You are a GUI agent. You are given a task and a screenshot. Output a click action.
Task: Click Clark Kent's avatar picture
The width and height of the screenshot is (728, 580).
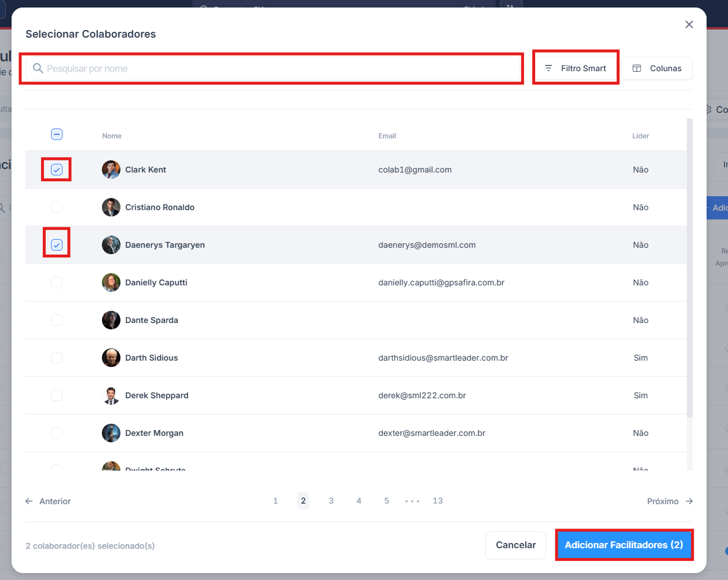(x=111, y=170)
